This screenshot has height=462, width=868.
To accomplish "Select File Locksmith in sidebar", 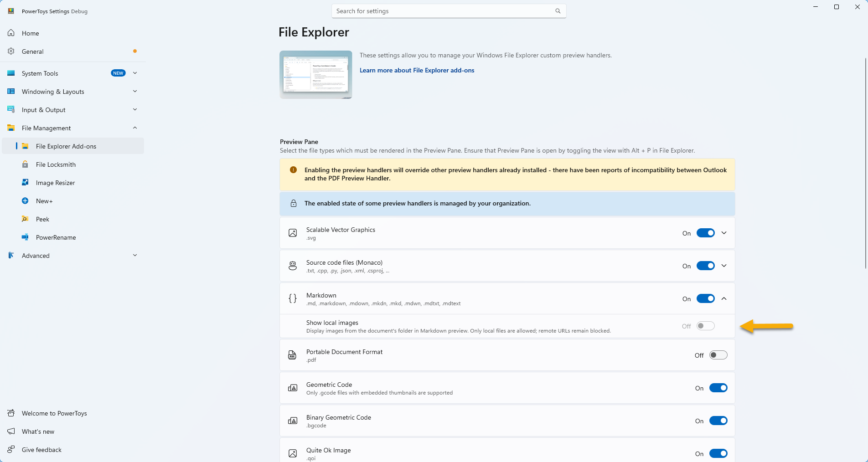I will (x=73, y=164).
